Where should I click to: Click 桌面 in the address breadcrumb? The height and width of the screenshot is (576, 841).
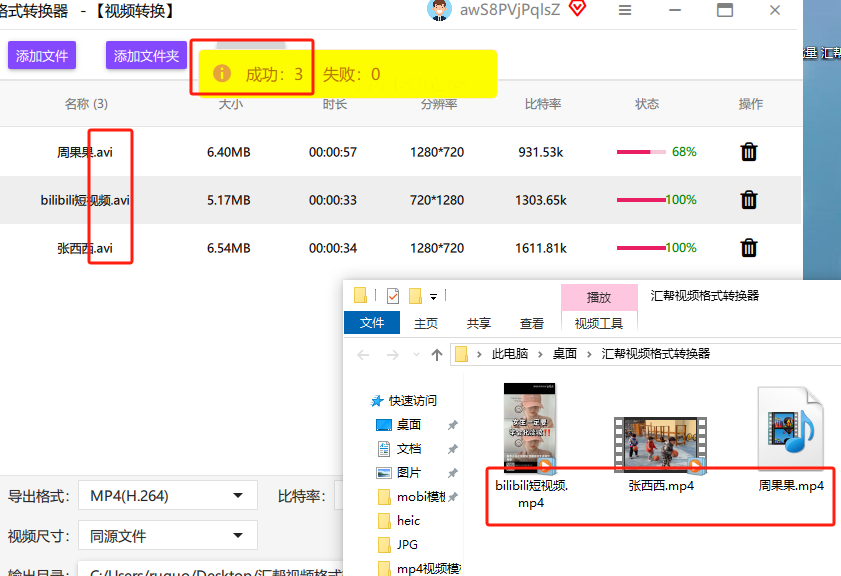pos(565,354)
